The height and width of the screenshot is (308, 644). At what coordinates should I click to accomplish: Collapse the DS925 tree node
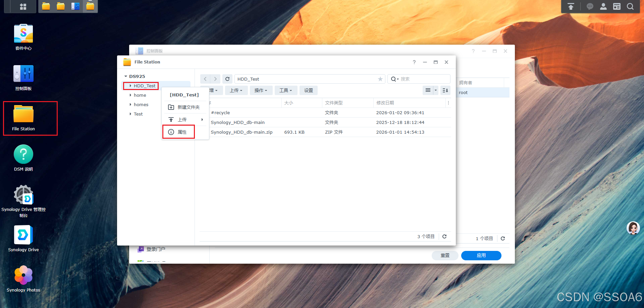126,76
